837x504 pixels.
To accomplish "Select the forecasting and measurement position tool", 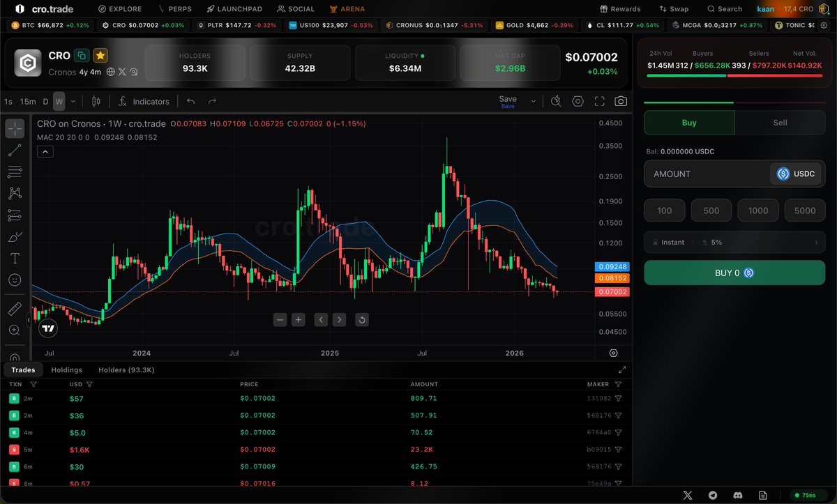I will click(15, 215).
